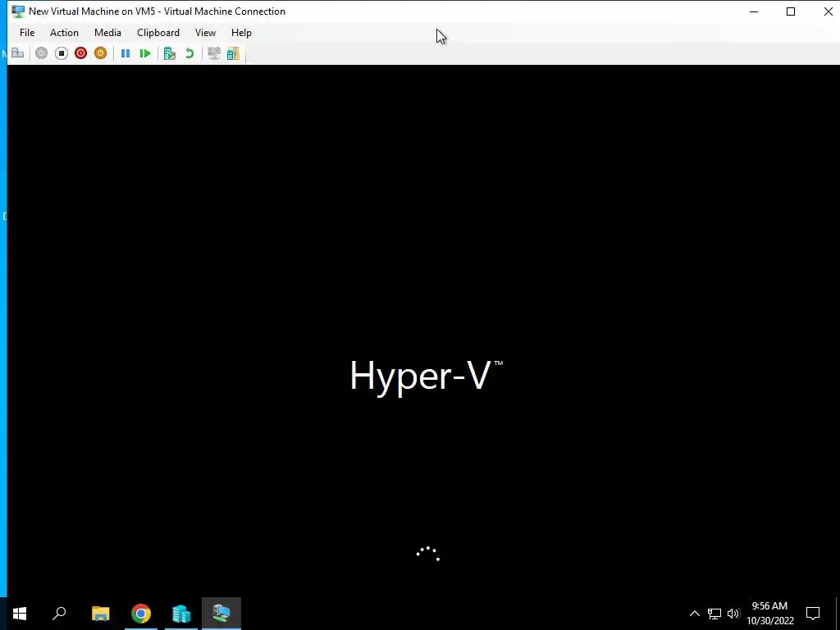
Task: Show hidden system tray icons
Action: click(x=694, y=614)
